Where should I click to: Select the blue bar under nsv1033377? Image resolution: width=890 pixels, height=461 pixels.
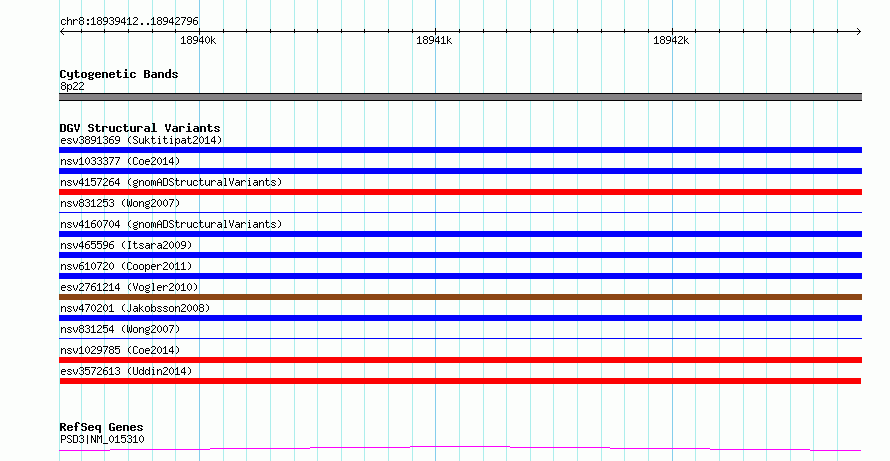point(460,171)
